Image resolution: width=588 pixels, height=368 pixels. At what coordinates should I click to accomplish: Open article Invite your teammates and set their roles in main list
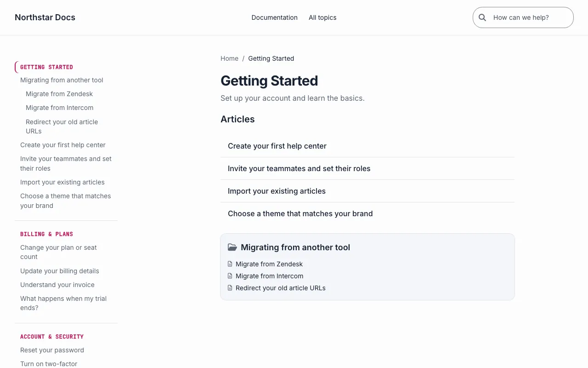click(367, 168)
